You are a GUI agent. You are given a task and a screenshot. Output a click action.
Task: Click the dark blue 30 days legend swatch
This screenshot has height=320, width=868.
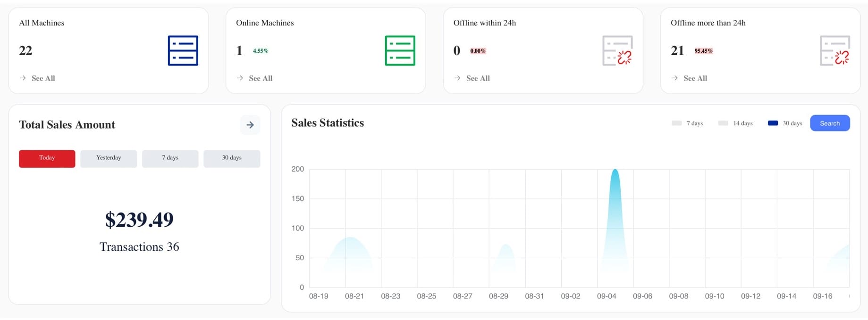[x=773, y=123]
